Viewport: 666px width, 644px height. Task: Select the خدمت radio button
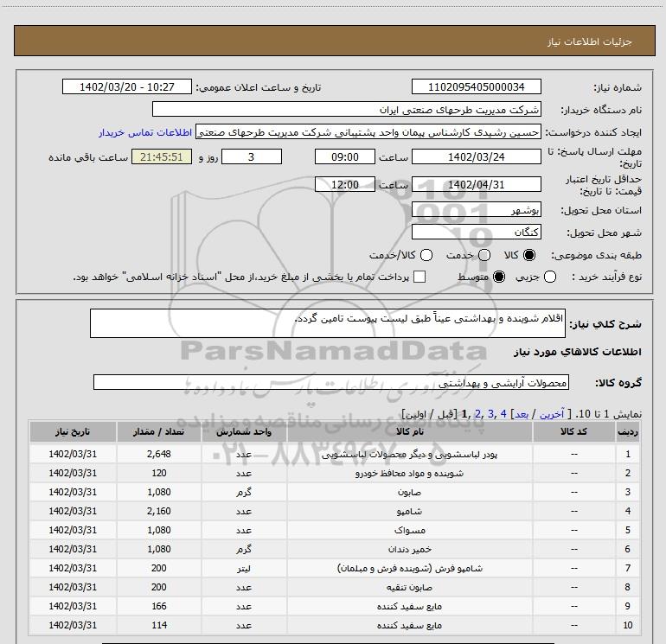pos(484,255)
